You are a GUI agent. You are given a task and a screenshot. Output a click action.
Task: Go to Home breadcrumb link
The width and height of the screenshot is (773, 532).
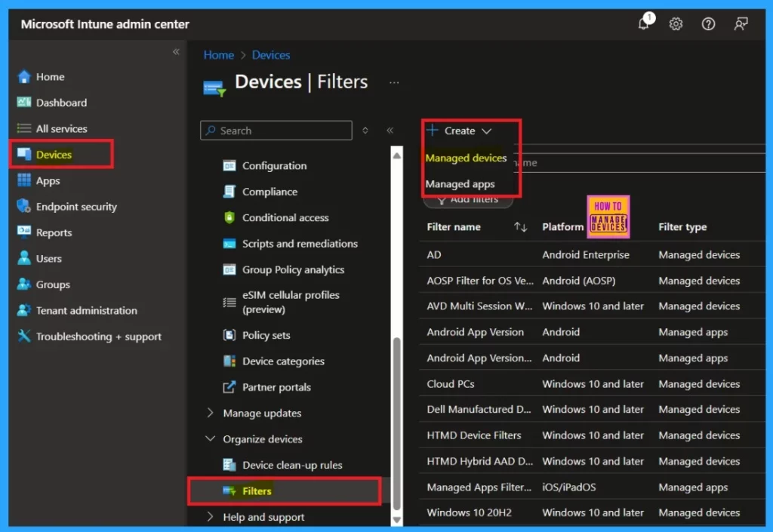click(x=219, y=55)
